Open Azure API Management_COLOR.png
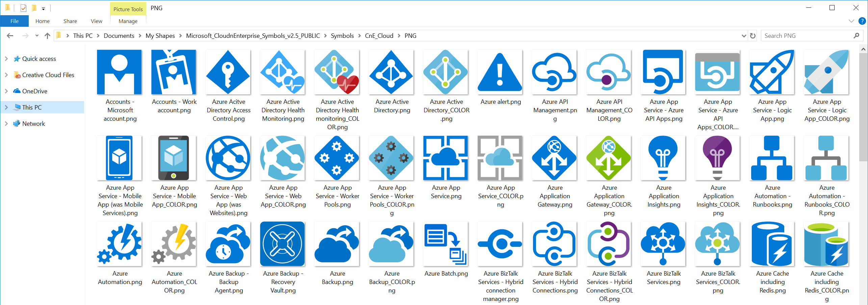This screenshot has width=868, height=305. pos(609,72)
